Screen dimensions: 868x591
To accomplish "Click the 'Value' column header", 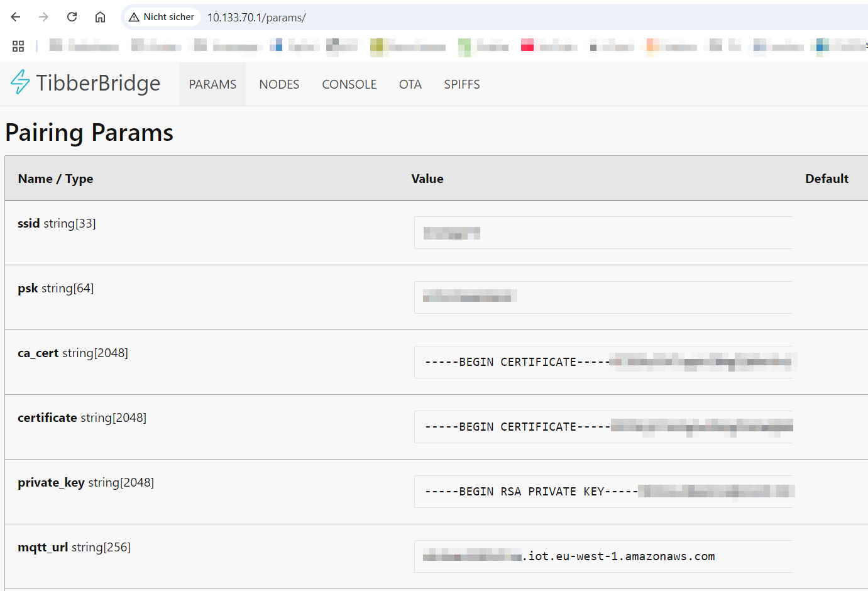I will pyautogui.click(x=427, y=179).
